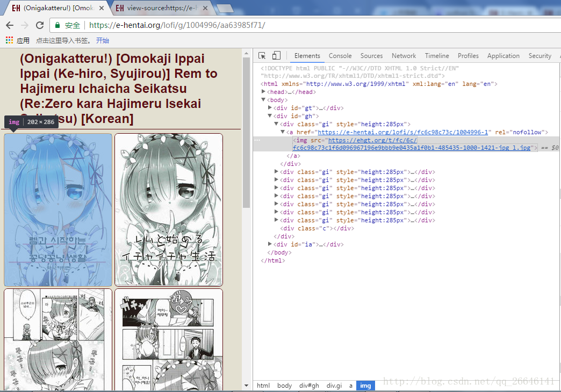Switch to the Network tab
This screenshot has width=561, height=392.
(x=404, y=56)
